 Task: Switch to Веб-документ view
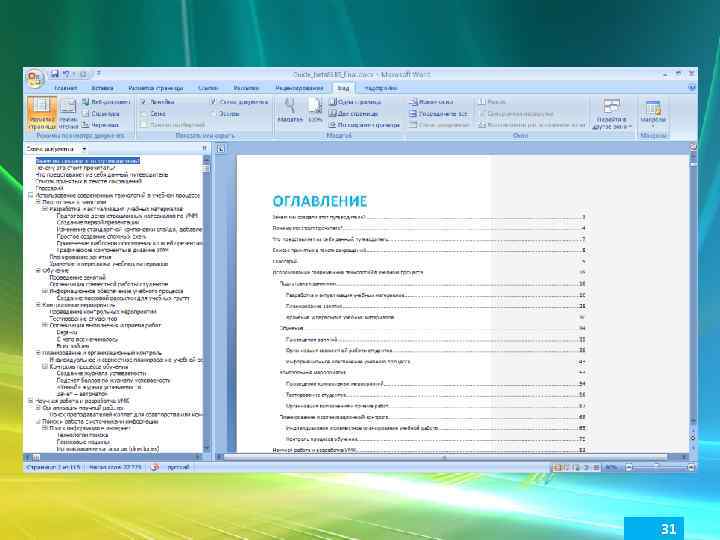pyautogui.click(x=107, y=102)
